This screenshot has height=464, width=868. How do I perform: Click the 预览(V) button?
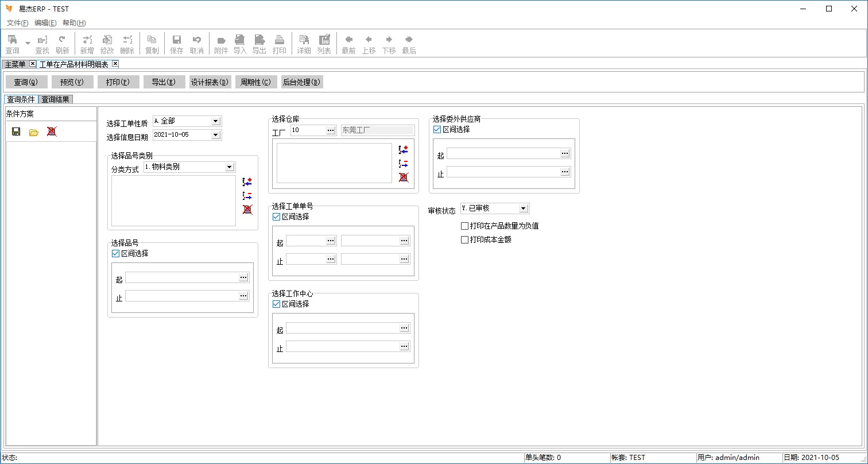pos(72,82)
